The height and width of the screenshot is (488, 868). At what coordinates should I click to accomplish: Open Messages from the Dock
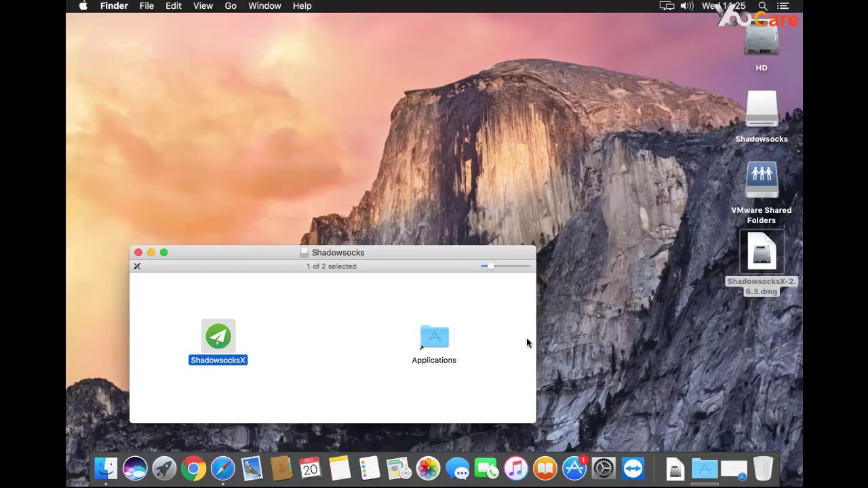pos(457,468)
